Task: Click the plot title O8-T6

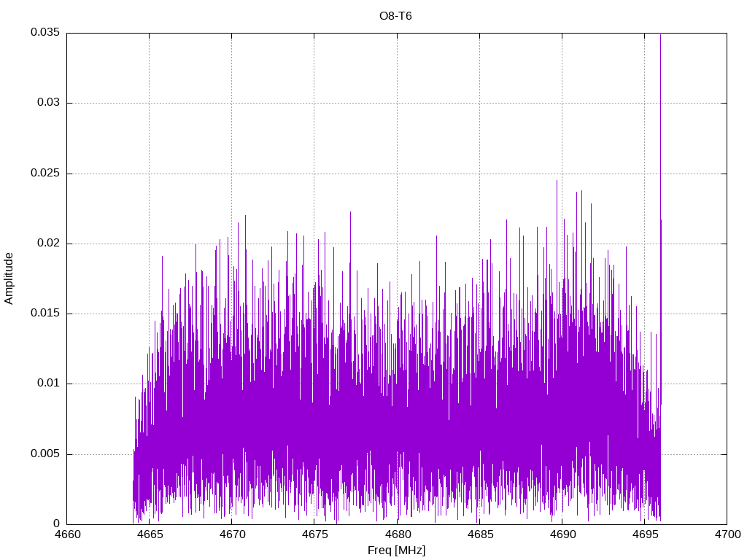Action: [395, 16]
